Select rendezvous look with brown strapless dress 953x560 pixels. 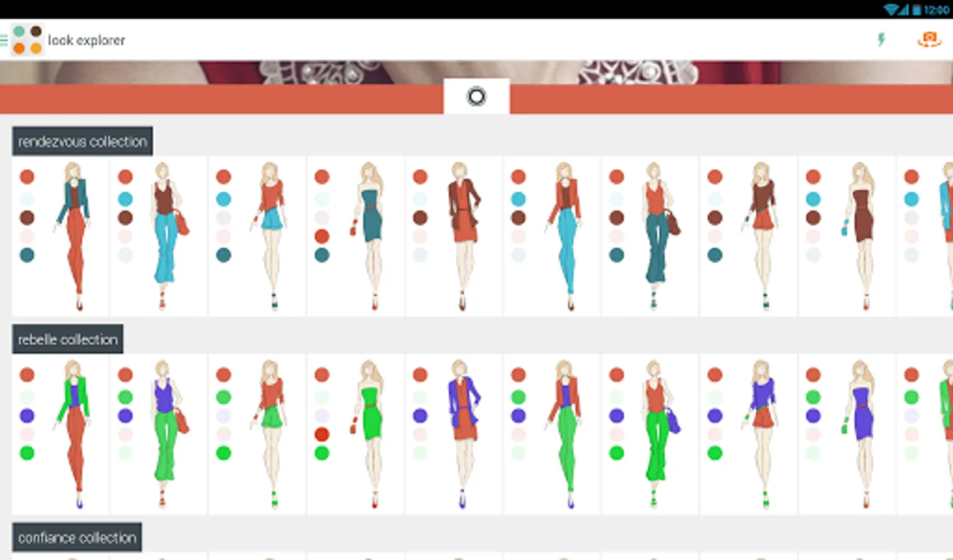coord(847,236)
